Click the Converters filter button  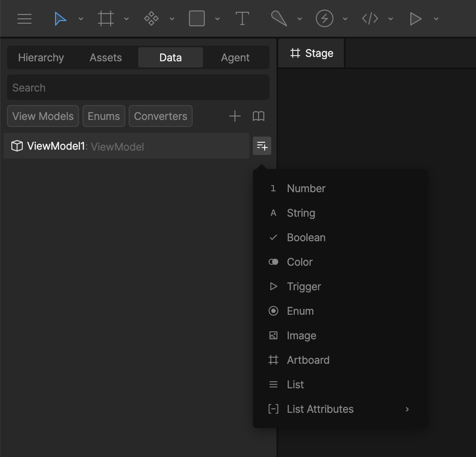tap(161, 116)
